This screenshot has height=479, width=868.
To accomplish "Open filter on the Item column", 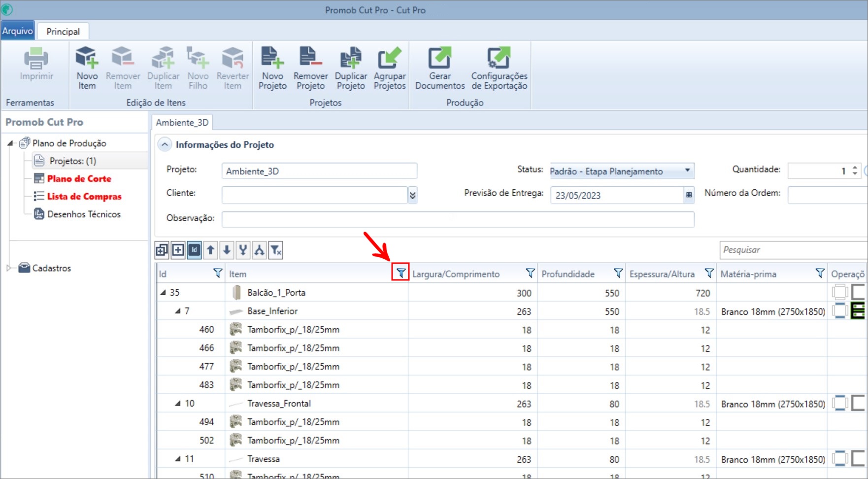I will click(401, 273).
